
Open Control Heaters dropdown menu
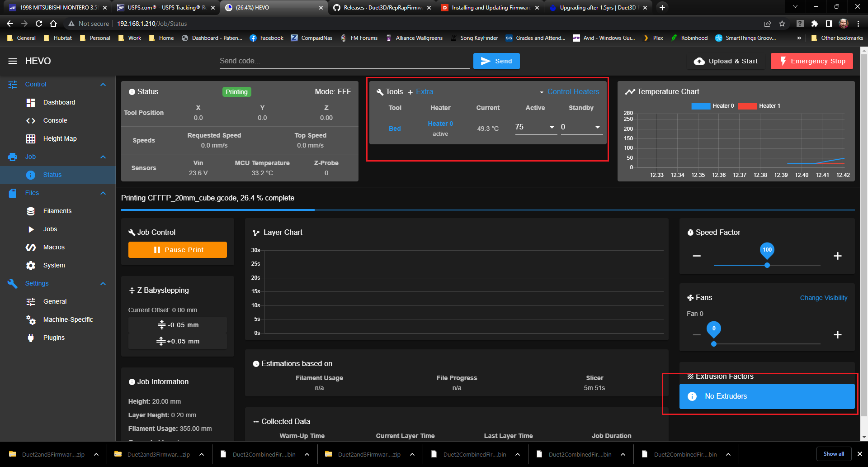[569, 92]
